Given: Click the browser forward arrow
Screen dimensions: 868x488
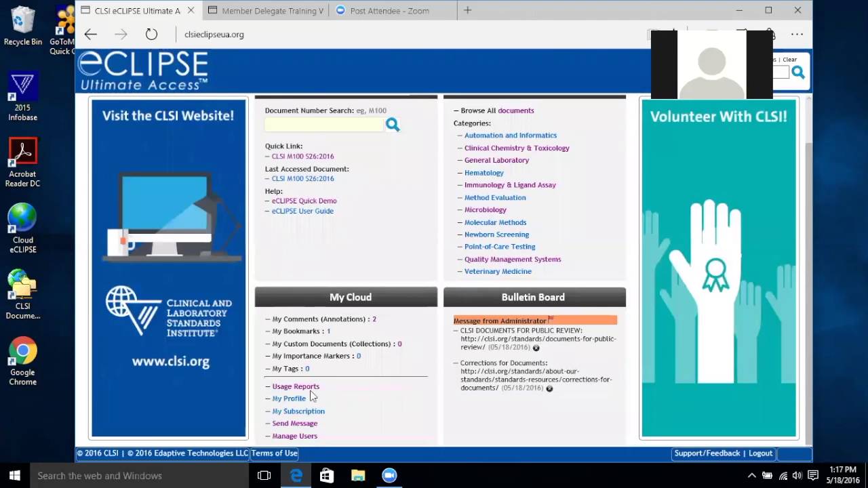Looking at the screenshot, I should [121, 34].
